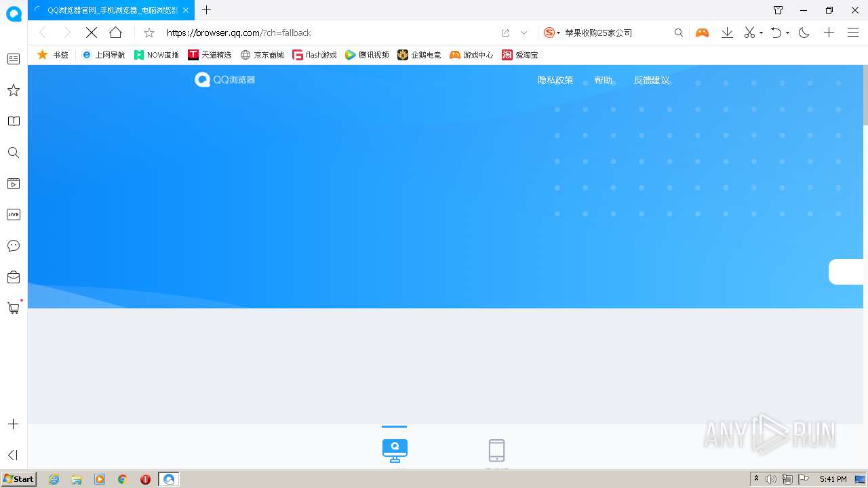The image size is (868, 488).
Task: Open the favorites star in sidebar
Action: click(14, 90)
